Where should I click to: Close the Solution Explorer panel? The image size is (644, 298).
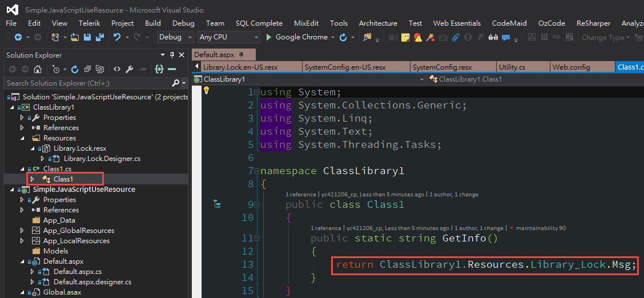click(x=182, y=55)
